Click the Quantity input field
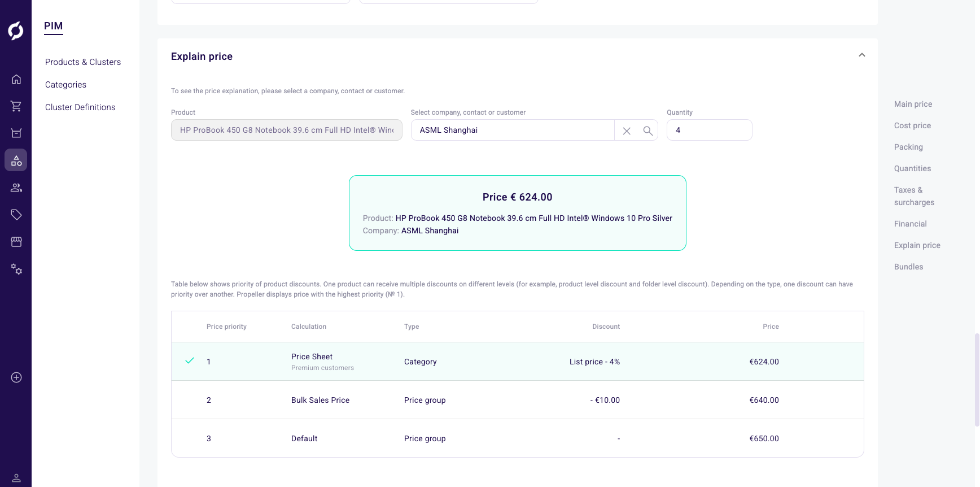The image size is (980, 487). pyautogui.click(x=709, y=130)
